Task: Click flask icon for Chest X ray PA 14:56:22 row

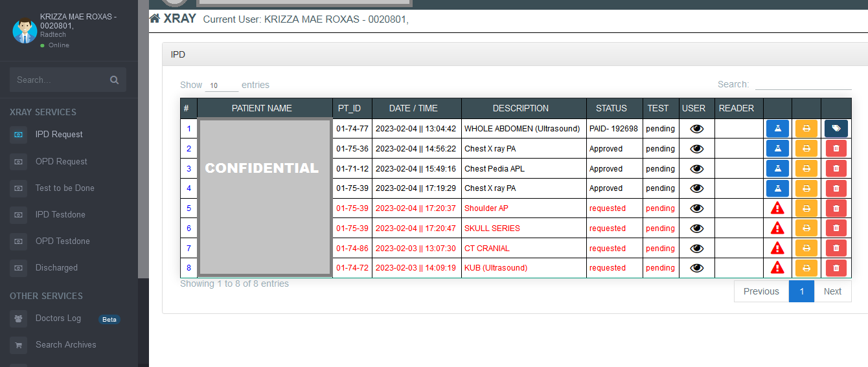Action: coord(777,148)
